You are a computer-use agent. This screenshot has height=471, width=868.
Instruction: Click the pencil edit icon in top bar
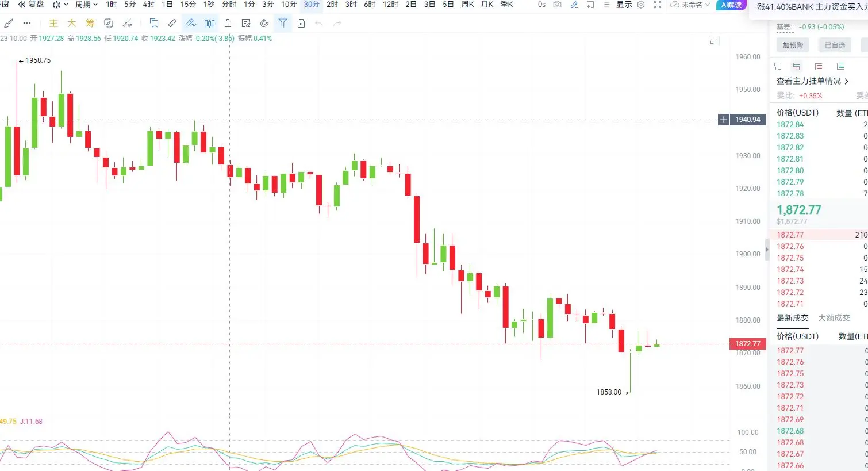(574, 5)
